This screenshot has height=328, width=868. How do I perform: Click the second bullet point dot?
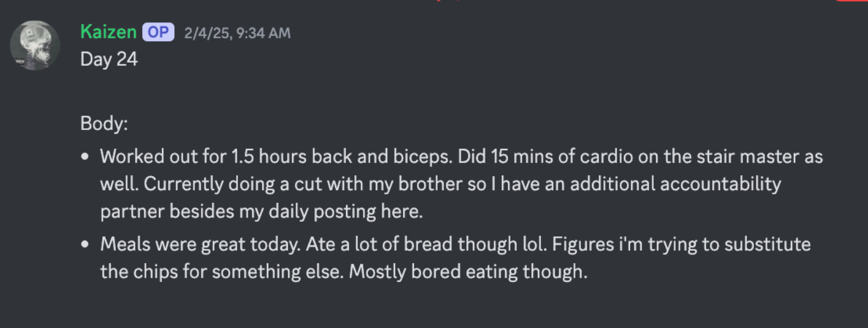[86, 245]
